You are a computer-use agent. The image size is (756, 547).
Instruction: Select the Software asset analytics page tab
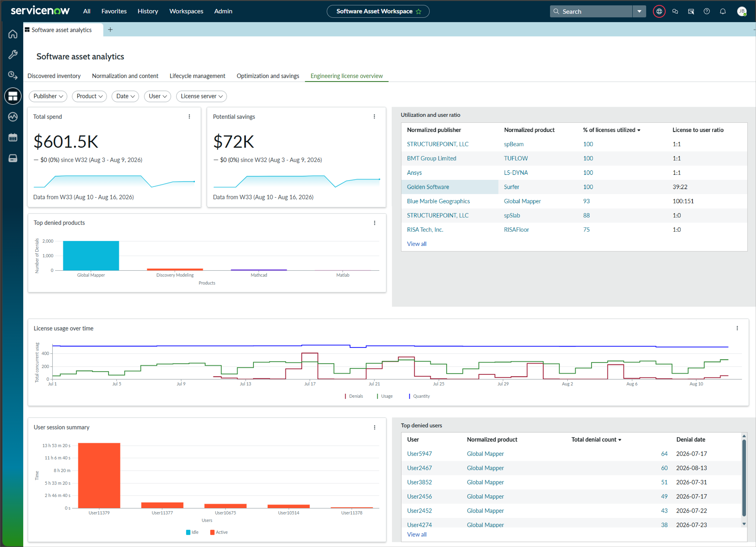(62, 30)
